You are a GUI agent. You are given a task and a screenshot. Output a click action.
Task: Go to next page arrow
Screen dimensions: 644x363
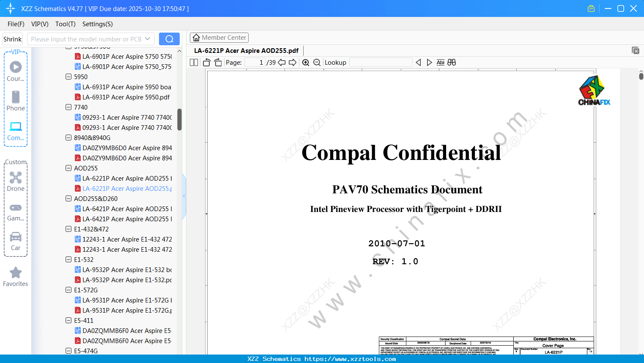coord(293,63)
